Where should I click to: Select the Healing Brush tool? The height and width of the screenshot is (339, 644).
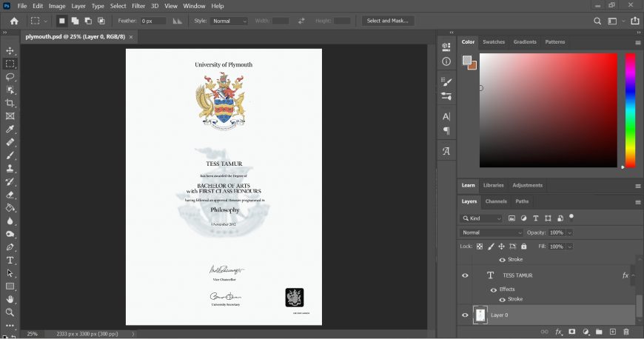coord(10,142)
